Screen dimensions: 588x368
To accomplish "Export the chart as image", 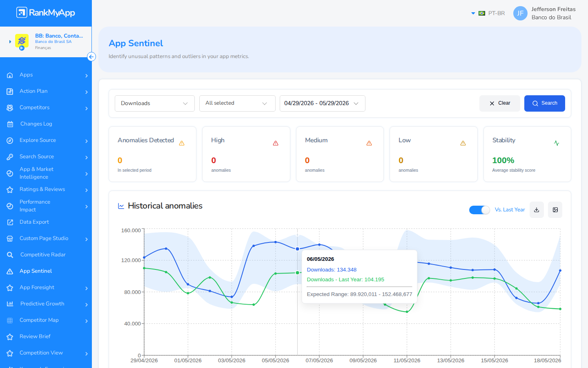I will click(x=555, y=210).
